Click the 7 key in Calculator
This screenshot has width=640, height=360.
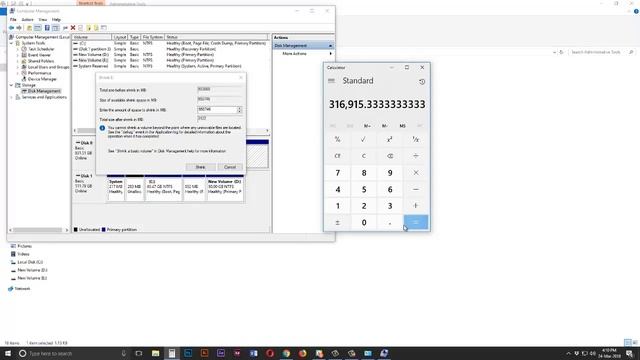338,173
